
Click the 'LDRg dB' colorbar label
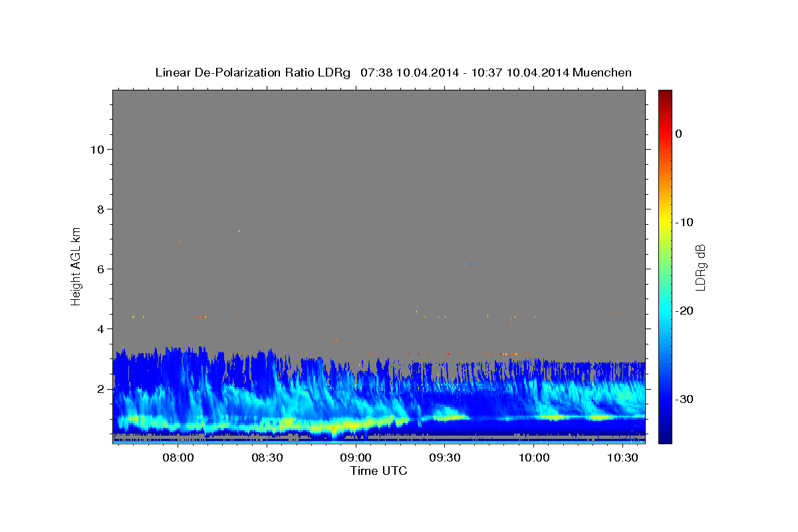[x=700, y=267]
